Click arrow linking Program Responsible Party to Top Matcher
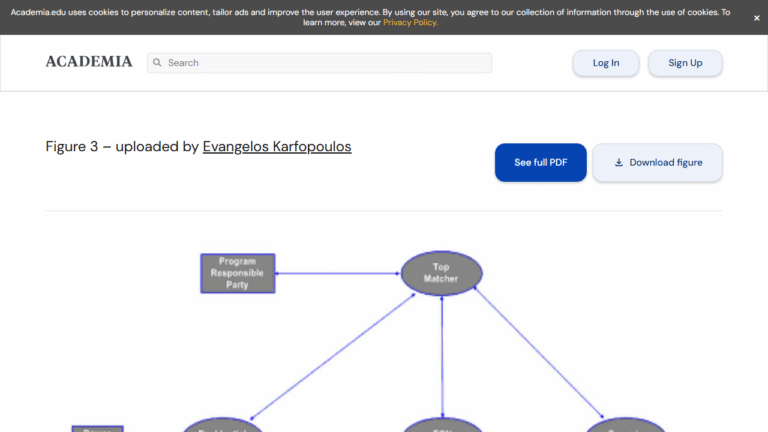This screenshot has width=768, height=432. tap(337, 272)
